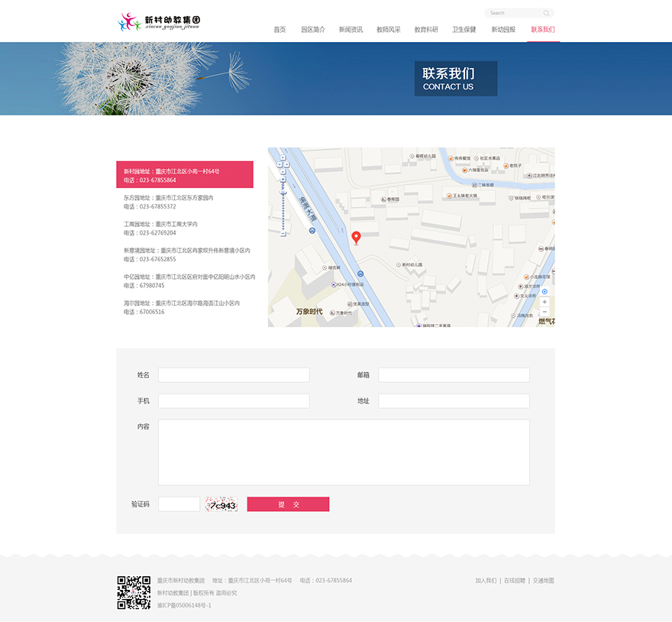Open 园区简介 menu item
Screen dimensions: 672x622
click(313, 30)
